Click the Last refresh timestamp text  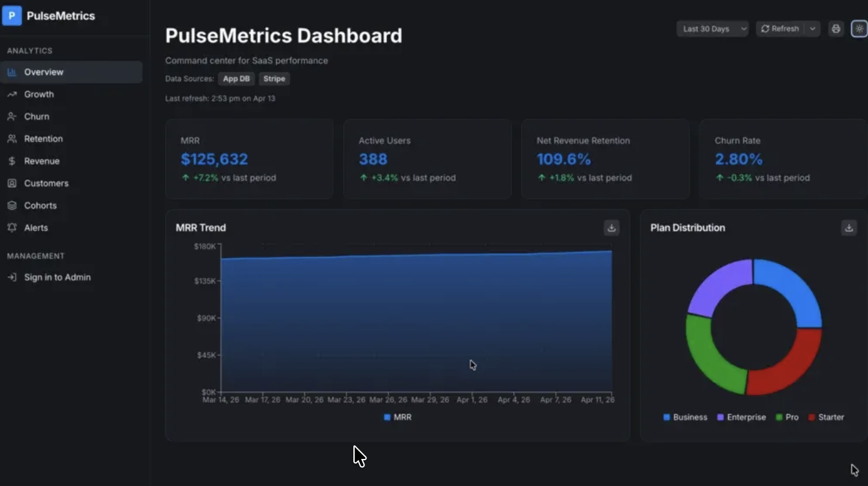[x=220, y=99]
